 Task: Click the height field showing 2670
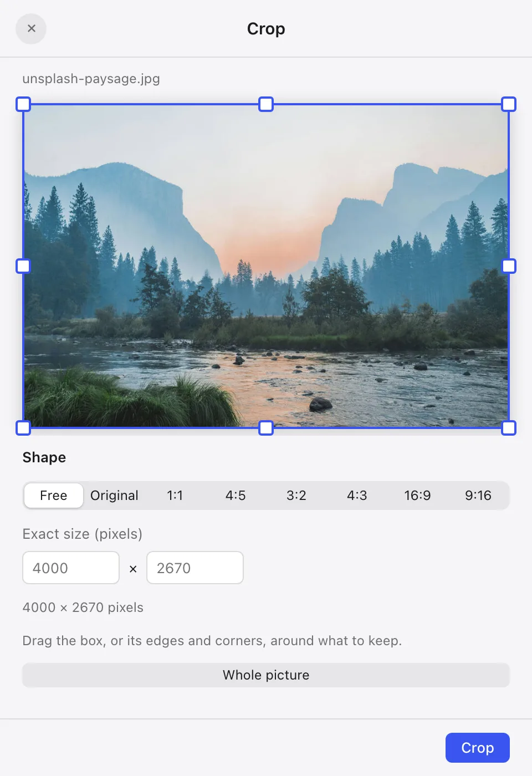tap(195, 568)
